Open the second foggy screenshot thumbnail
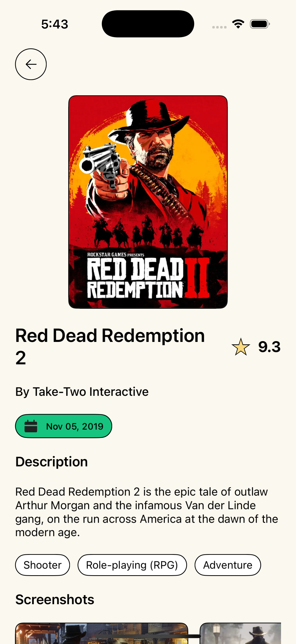The image size is (296, 644). click(x=240, y=633)
